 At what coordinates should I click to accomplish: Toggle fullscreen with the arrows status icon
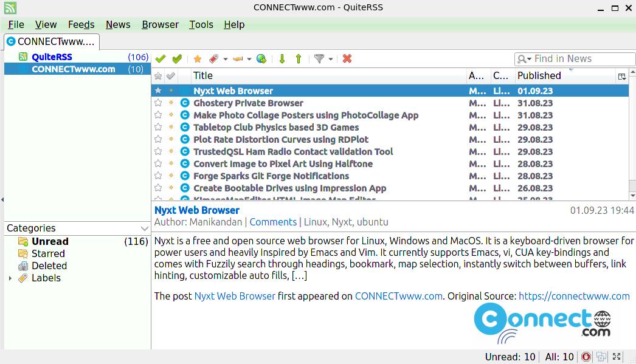pos(617,357)
